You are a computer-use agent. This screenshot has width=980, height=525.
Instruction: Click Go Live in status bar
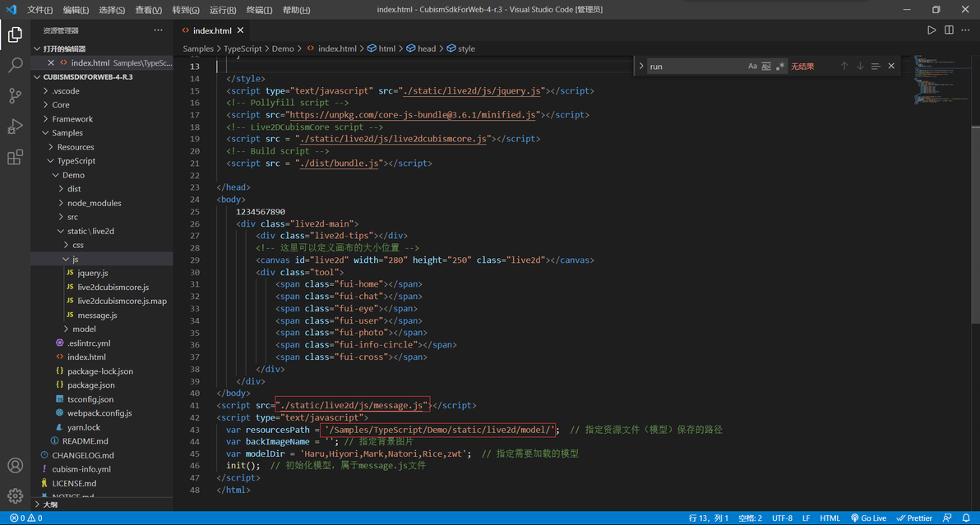point(869,518)
